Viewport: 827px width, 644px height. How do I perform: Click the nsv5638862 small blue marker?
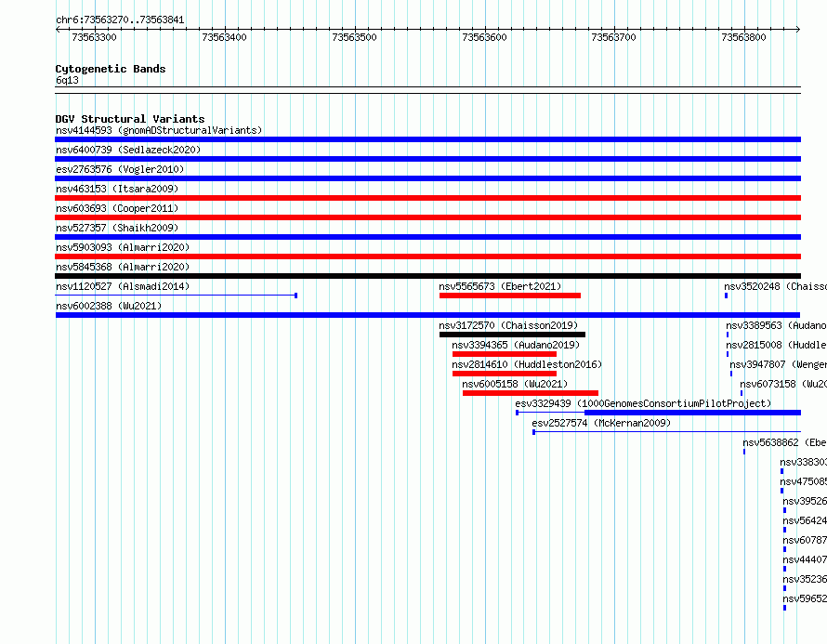click(x=744, y=452)
